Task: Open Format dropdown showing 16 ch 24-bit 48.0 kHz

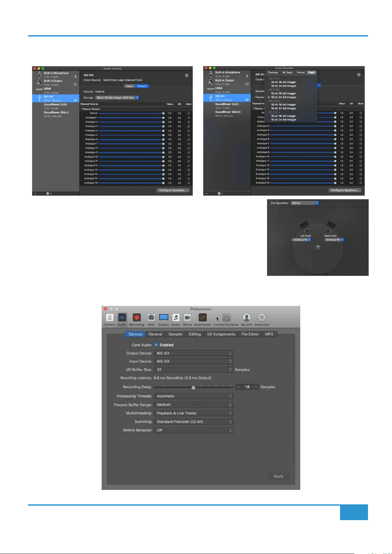Action: [x=117, y=98]
